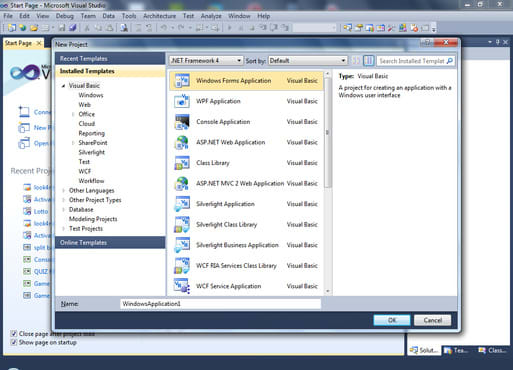Open the File menu

[8, 16]
